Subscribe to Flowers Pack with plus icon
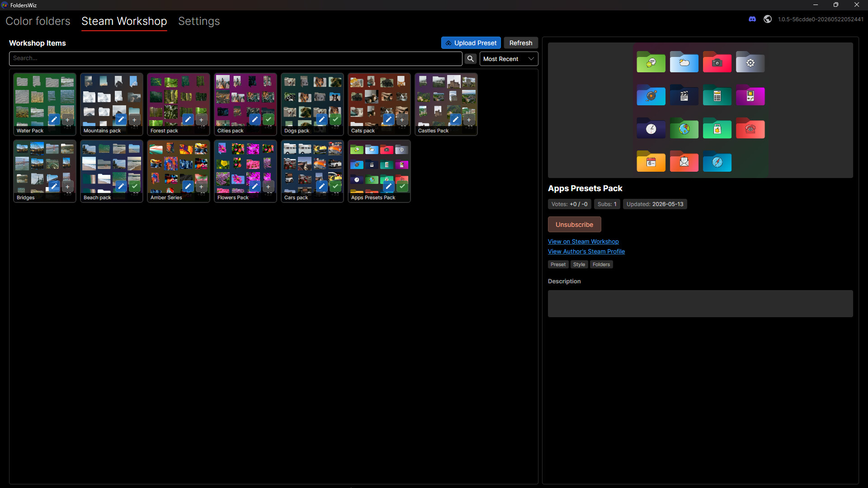This screenshot has width=868, height=488. tap(268, 187)
